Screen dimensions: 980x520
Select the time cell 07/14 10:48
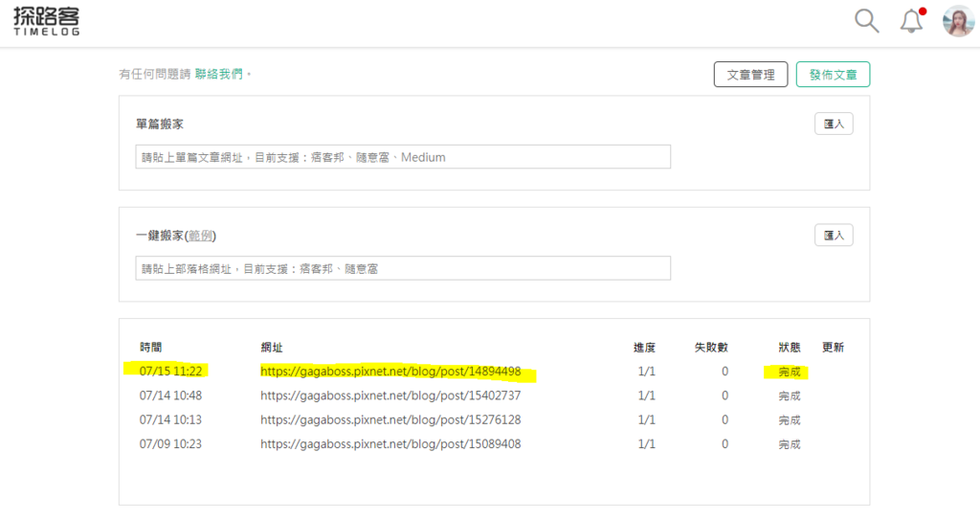click(x=170, y=396)
